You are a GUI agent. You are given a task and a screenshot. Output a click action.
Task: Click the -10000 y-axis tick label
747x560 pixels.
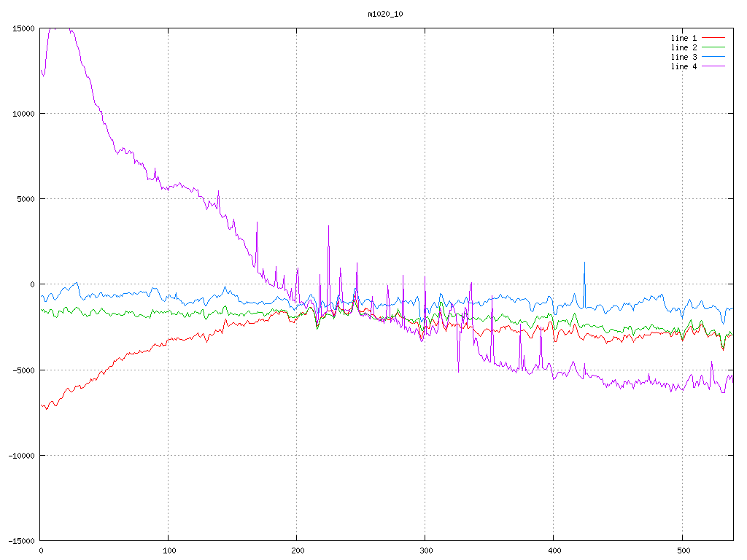[20, 456]
